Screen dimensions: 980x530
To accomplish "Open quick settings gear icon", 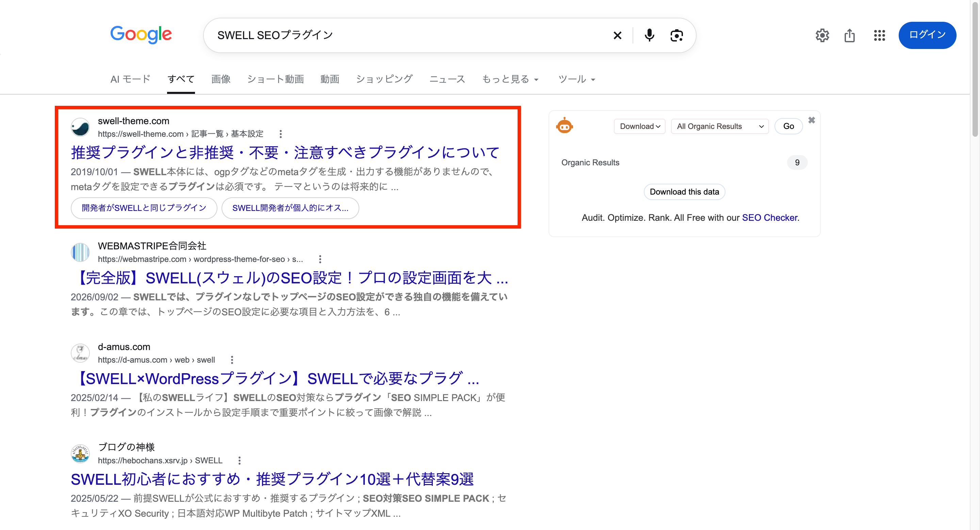I will click(x=822, y=35).
